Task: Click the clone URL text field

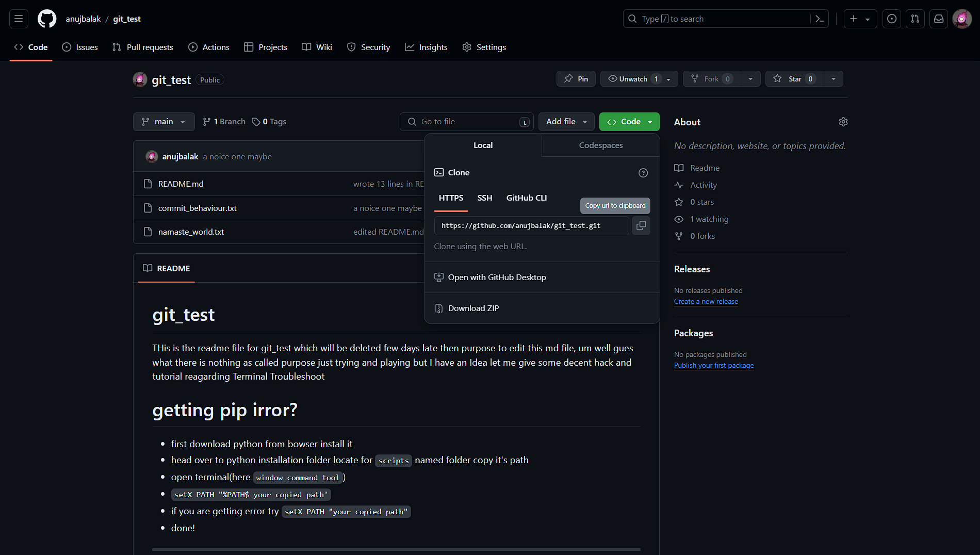Action: [x=532, y=225]
